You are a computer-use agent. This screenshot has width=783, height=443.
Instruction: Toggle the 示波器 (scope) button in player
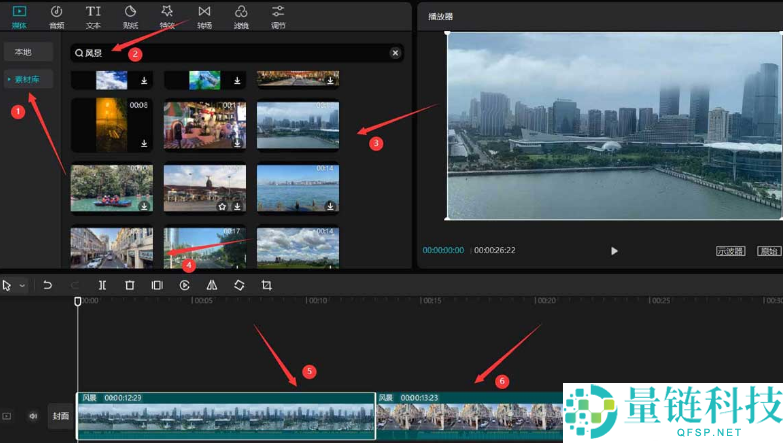point(730,251)
